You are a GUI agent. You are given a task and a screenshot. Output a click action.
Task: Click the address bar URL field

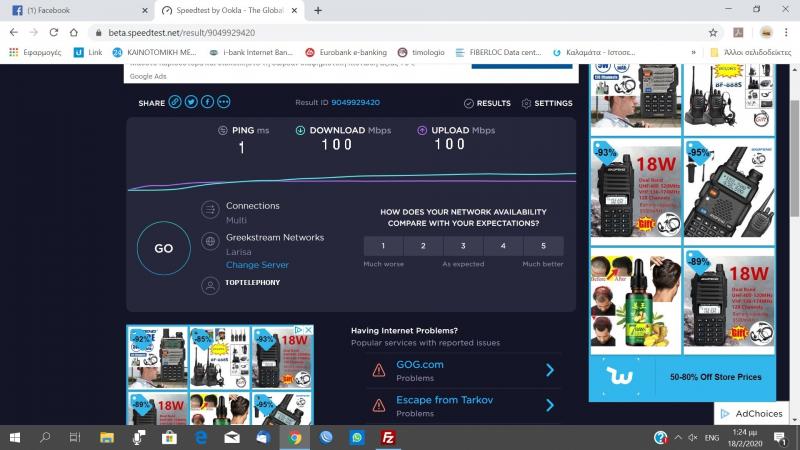click(x=403, y=33)
